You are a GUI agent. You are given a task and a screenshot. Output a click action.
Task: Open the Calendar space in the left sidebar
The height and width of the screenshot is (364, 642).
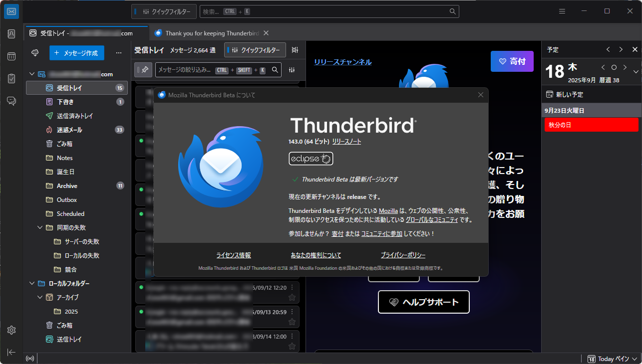pos(11,56)
